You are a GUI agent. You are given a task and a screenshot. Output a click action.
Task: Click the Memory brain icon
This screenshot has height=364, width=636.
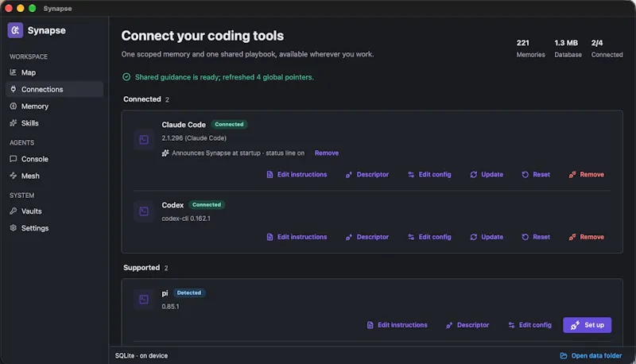pyautogui.click(x=13, y=106)
